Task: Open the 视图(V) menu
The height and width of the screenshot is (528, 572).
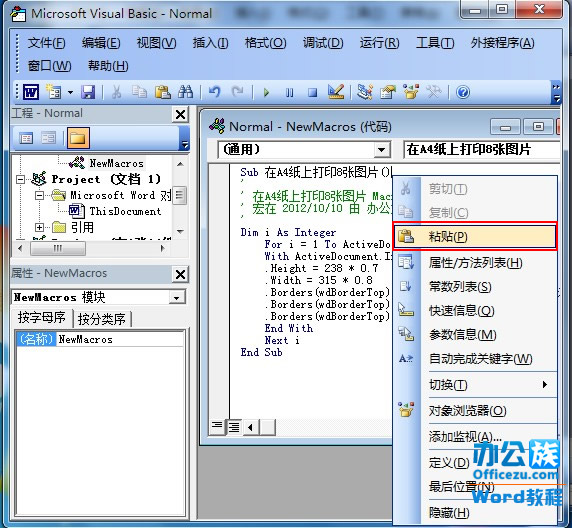Action: point(156,43)
